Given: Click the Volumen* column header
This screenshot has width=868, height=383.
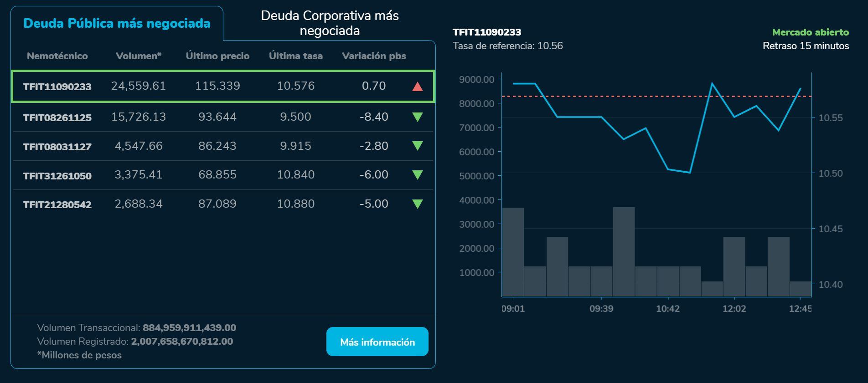Looking at the screenshot, I should [x=139, y=56].
